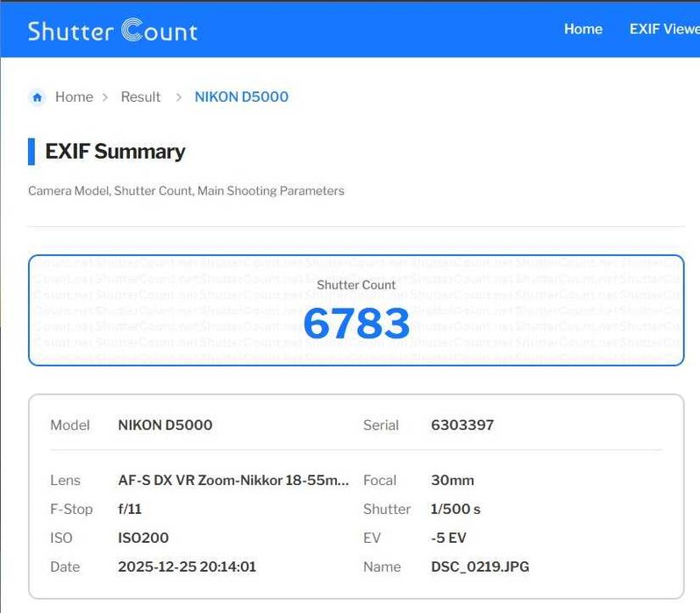
Task: Click the Shutter Count label in box
Action: (x=356, y=285)
